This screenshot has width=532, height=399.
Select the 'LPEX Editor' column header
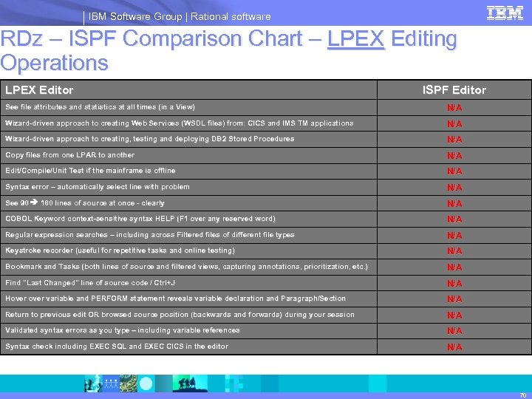click(39, 90)
